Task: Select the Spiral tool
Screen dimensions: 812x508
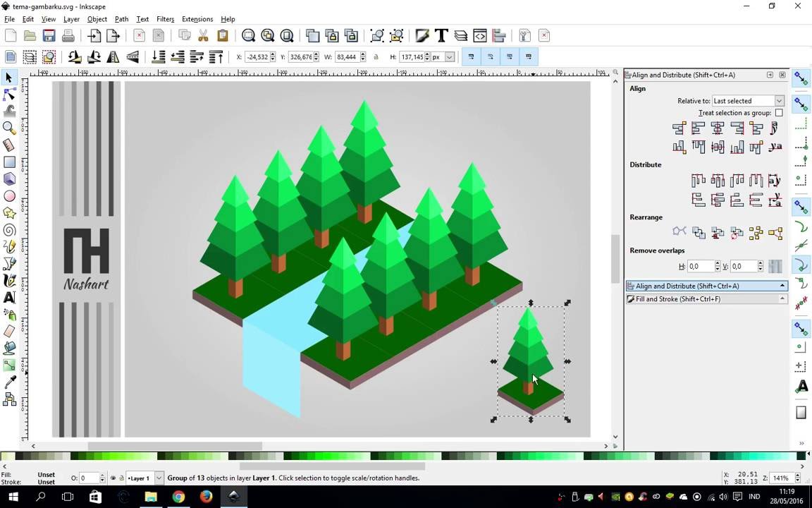Action: pyautogui.click(x=8, y=230)
